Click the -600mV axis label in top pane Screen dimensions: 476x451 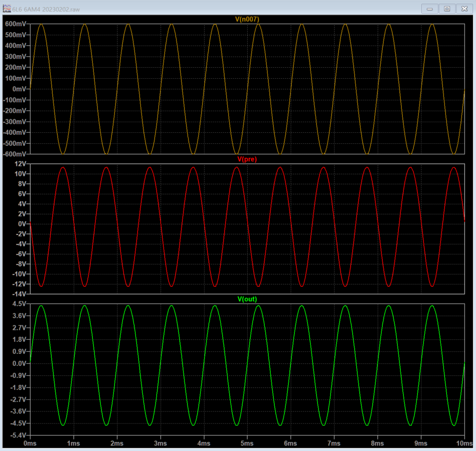14,154
